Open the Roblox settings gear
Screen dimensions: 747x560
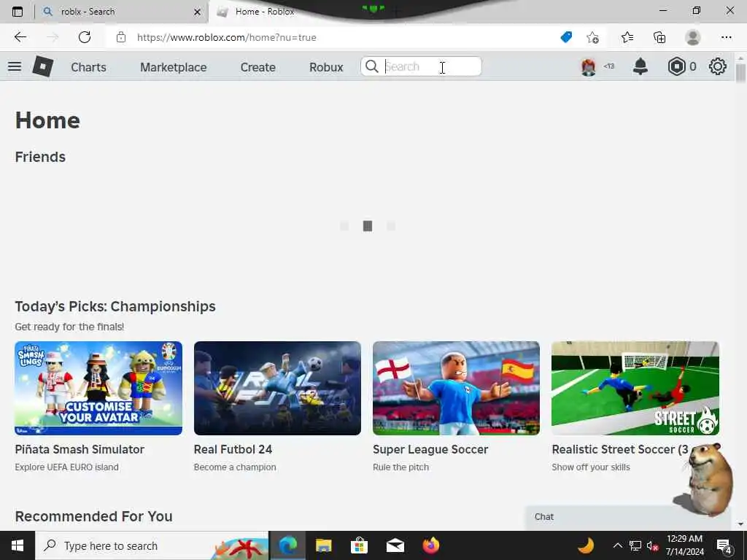pos(718,66)
